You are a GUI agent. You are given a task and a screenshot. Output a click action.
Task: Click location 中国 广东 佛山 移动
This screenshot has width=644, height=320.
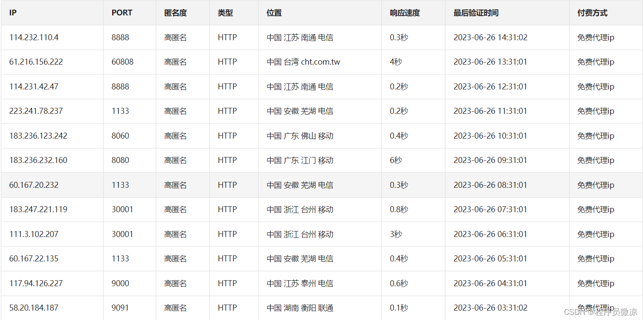click(300, 136)
